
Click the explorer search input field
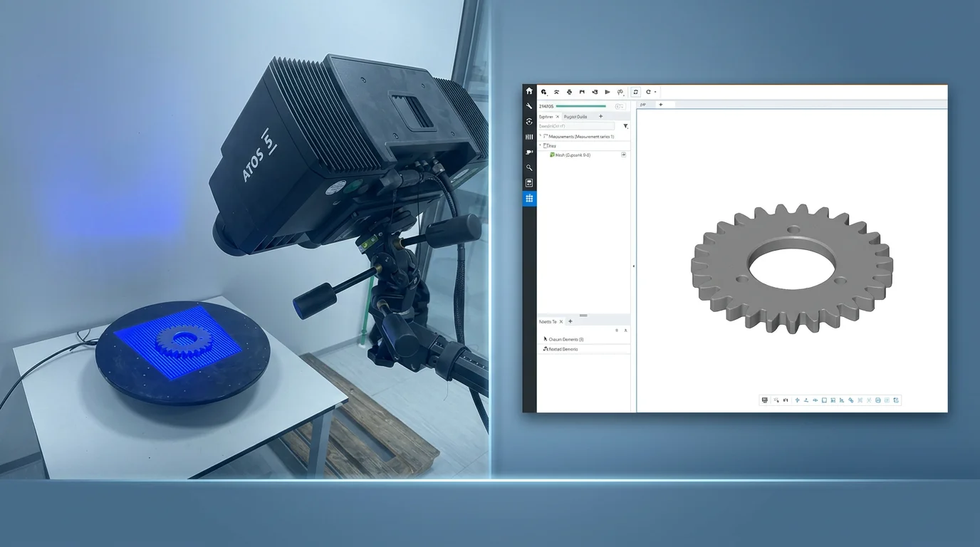[575, 126]
